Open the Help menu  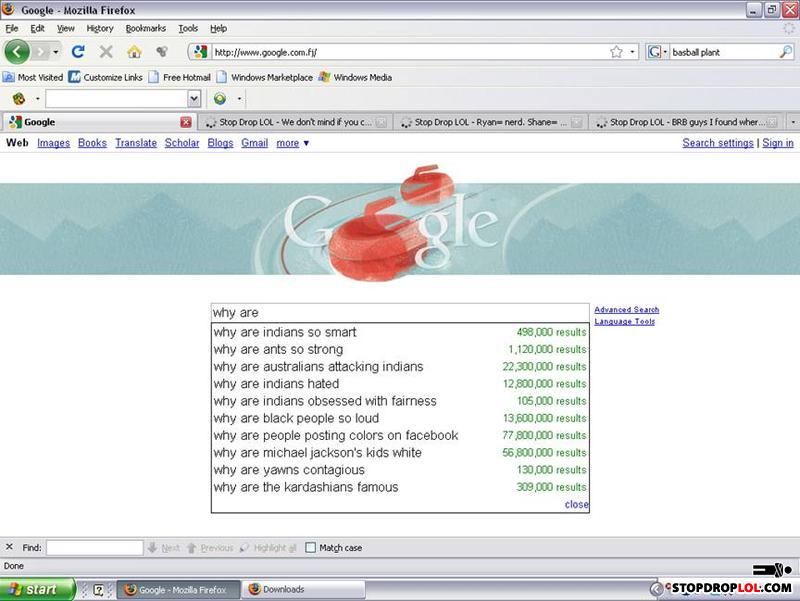point(218,29)
